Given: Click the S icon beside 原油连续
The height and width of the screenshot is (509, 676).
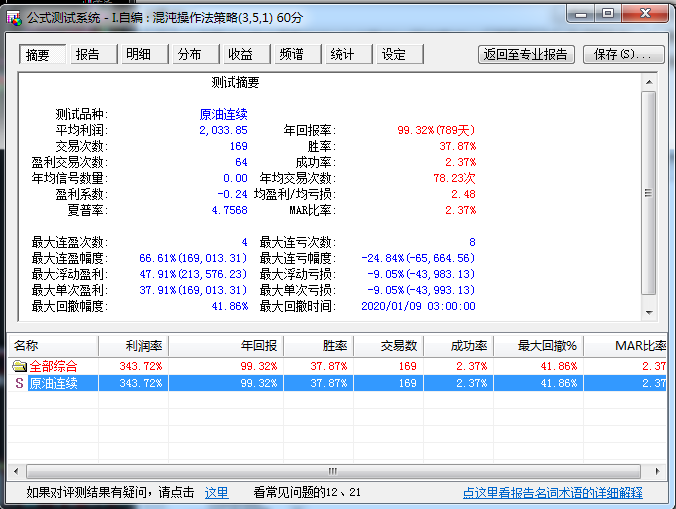Looking at the screenshot, I should [x=19, y=383].
